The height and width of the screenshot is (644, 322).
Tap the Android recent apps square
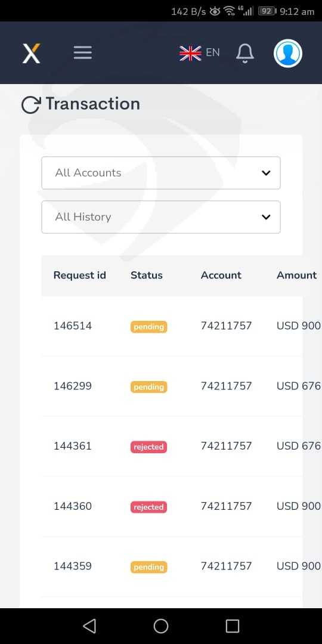coord(233,626)
